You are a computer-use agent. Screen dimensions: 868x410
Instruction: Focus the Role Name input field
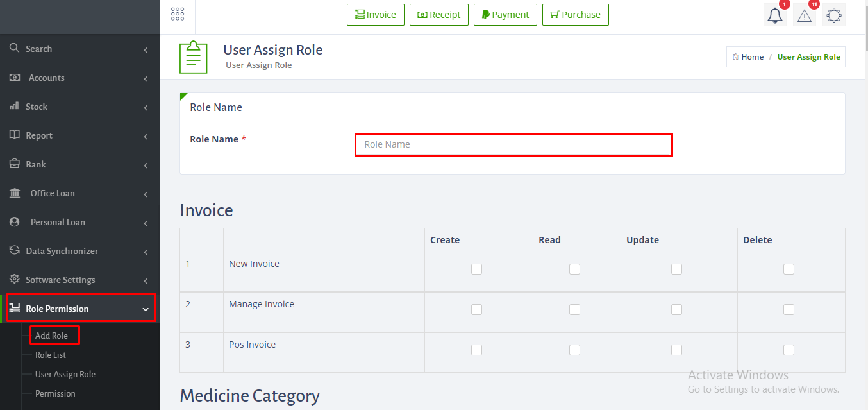[513, 144]
